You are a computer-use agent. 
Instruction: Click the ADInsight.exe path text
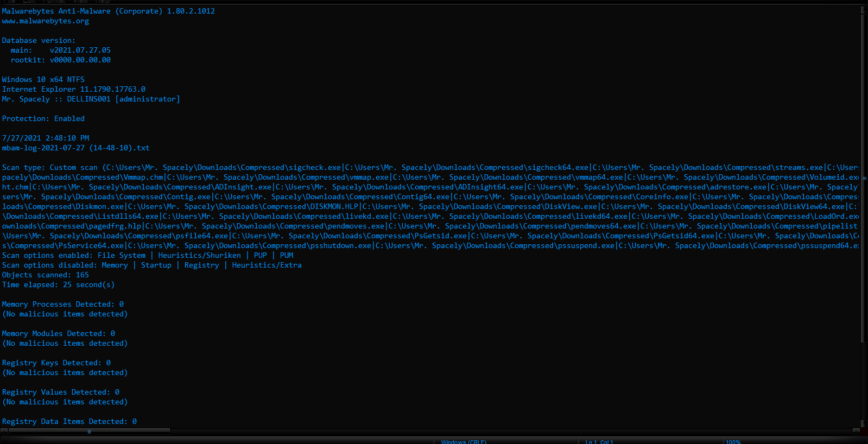point(152,187)
